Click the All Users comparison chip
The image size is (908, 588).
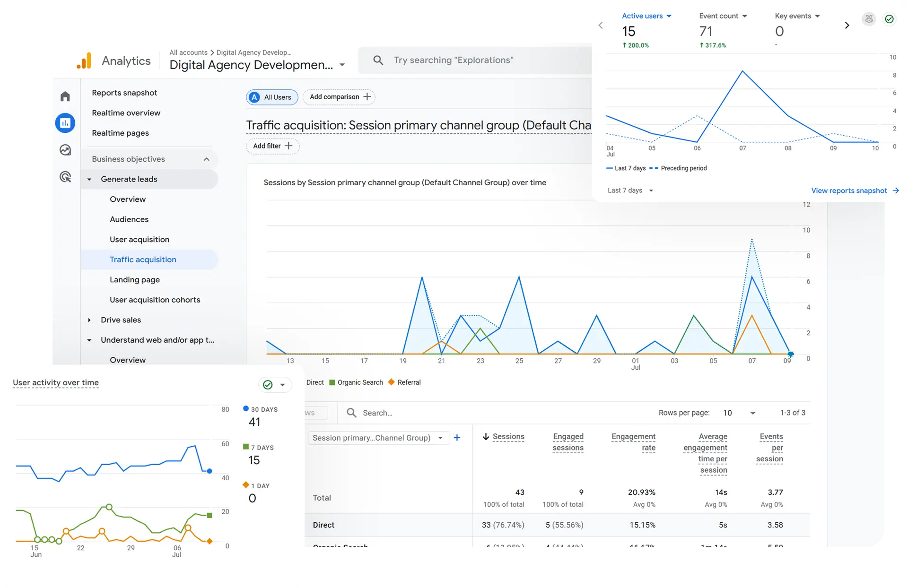[x=272, y=97]
